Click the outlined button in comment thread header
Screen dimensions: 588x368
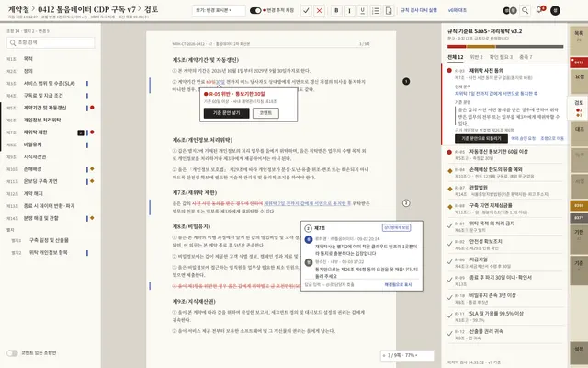(396, 227)
